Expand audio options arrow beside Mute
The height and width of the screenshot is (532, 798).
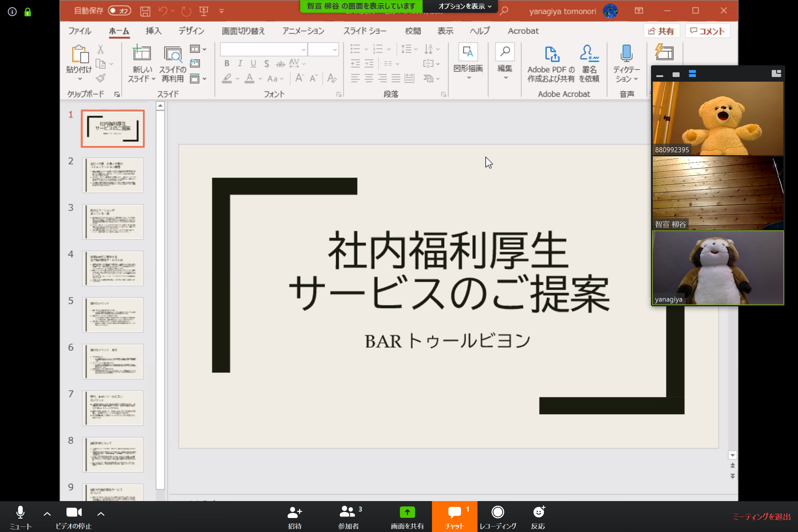(x=47, y=514)
